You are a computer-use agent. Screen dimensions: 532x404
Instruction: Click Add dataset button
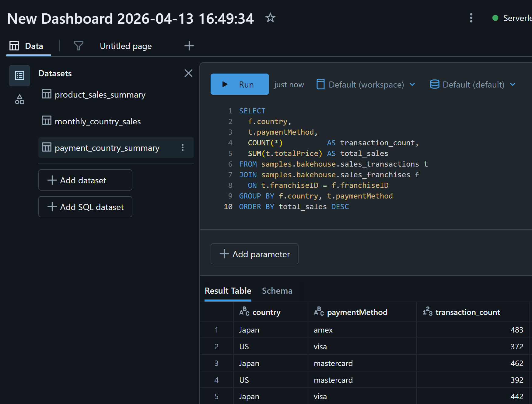coord(85,180)
